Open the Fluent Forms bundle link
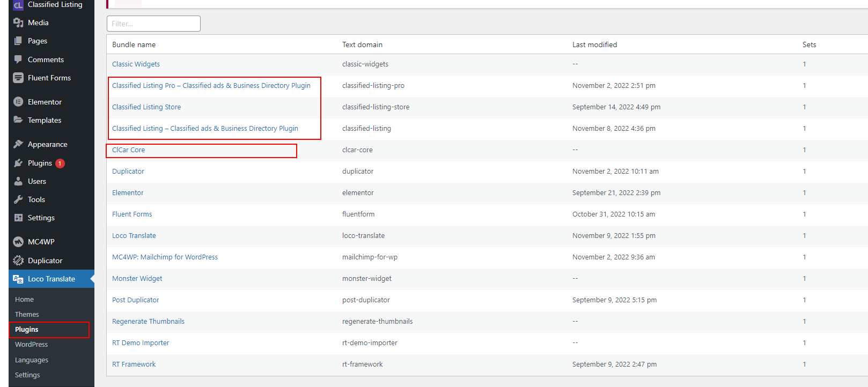This screenshot has width=868, height=387. 132,214
